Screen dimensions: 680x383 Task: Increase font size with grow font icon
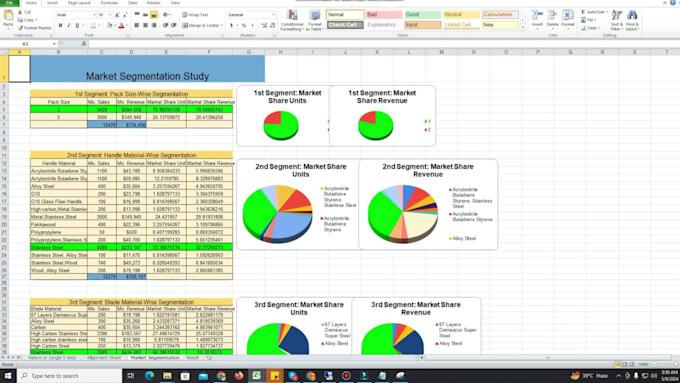click(117, 15)
